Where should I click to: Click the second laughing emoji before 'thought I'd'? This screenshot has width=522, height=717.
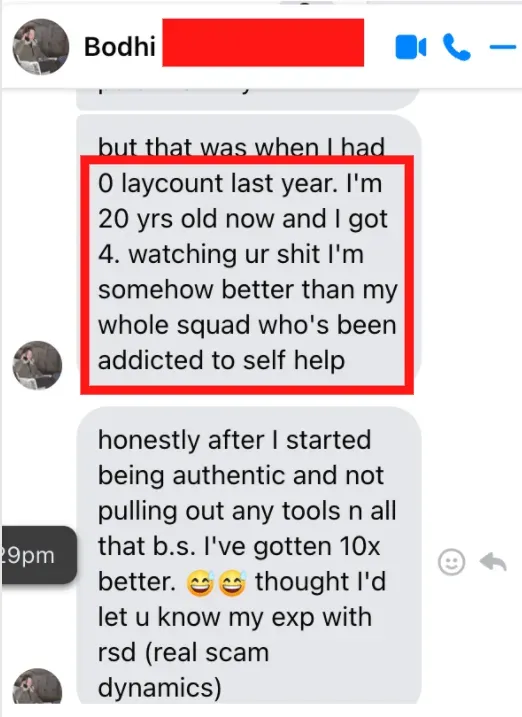click(233, 583)
